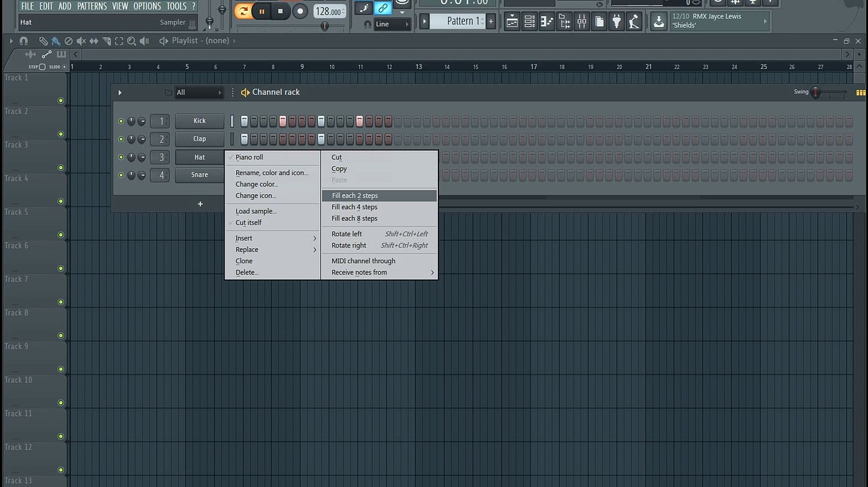This screenshot has width=868, height=487.
Task: Click the Clap channel button
Action: click(x=200, y=139)
